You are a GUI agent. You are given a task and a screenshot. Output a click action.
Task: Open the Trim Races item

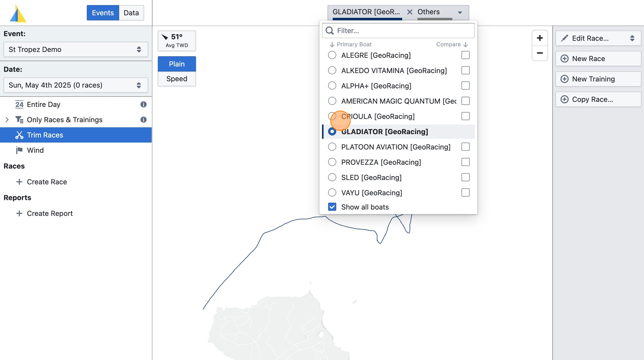coord(76,135)
